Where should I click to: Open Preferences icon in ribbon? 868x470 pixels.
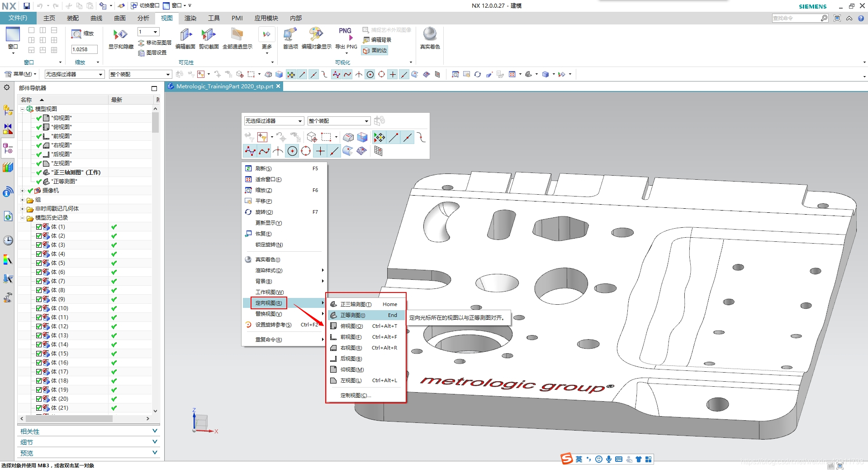point(290,38)
